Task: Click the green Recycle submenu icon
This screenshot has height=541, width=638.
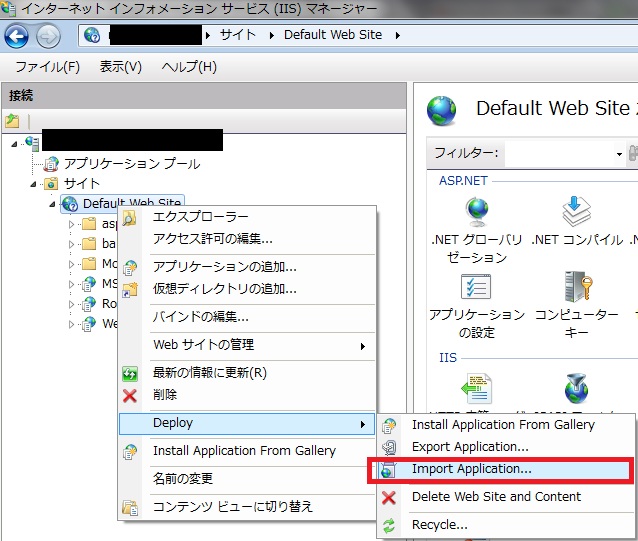Action: (x=389, y=526)
